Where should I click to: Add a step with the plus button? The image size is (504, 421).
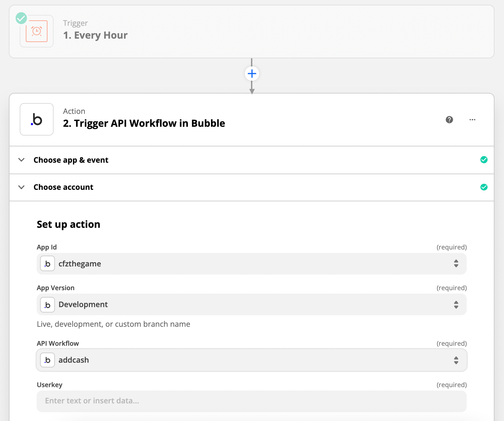tap(252, 74)
